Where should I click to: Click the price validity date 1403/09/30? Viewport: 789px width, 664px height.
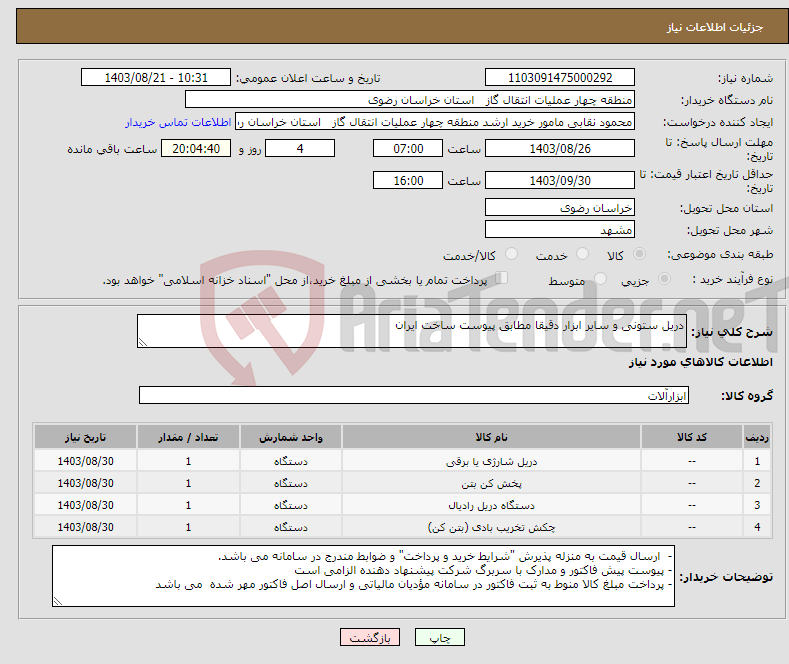pyautogui.click(x=560, y=180)
